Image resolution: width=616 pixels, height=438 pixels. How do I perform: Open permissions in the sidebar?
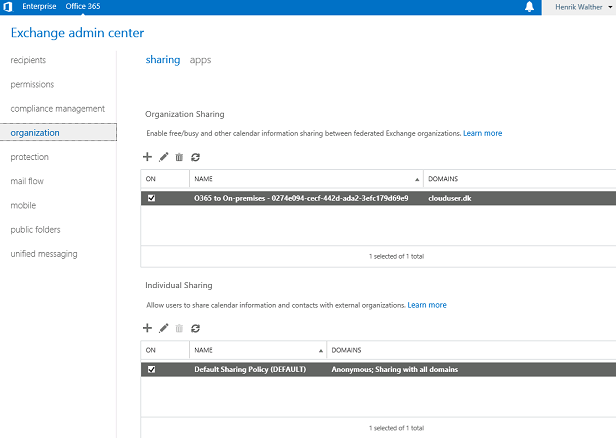tap(32, 84)
